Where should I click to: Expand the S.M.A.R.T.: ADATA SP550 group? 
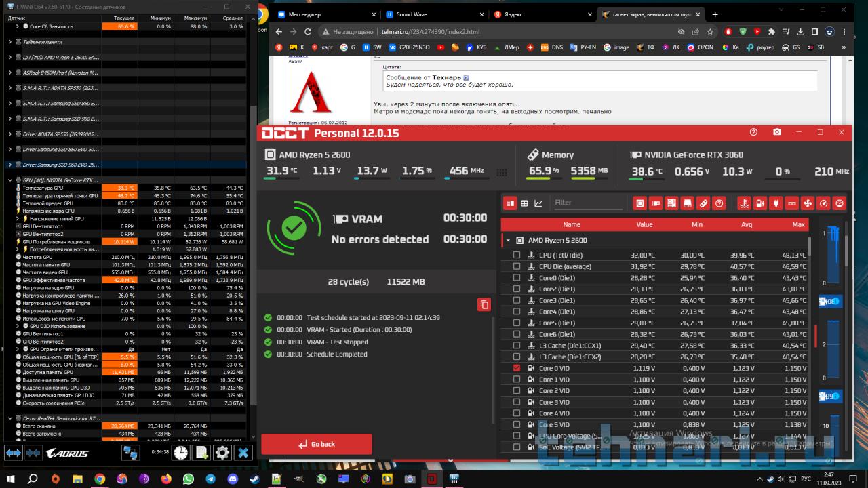[x=9, y=87]
